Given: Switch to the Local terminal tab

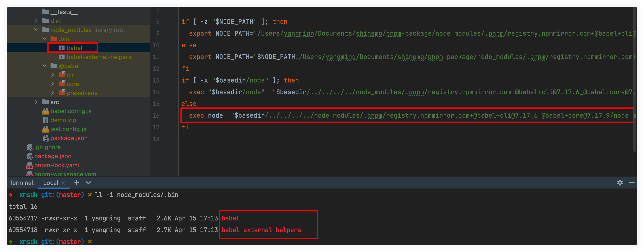Looking at the screenshot, I should (51, 183).
